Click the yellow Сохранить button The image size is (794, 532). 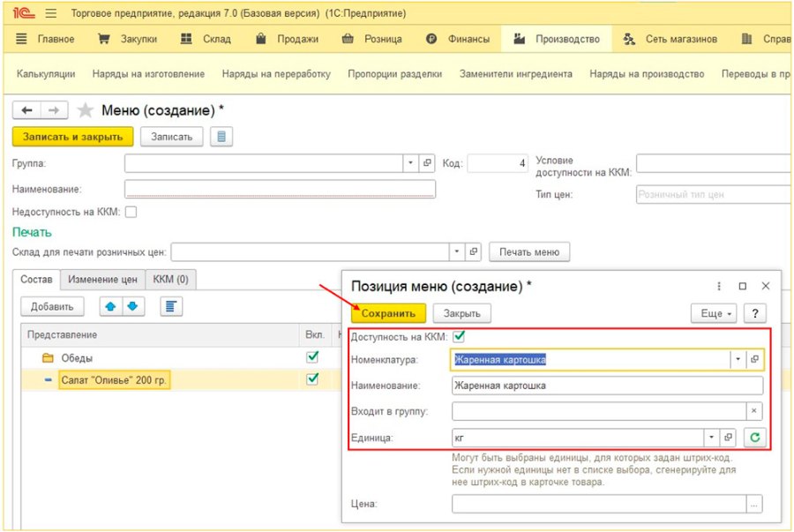[x=388, y=313]
